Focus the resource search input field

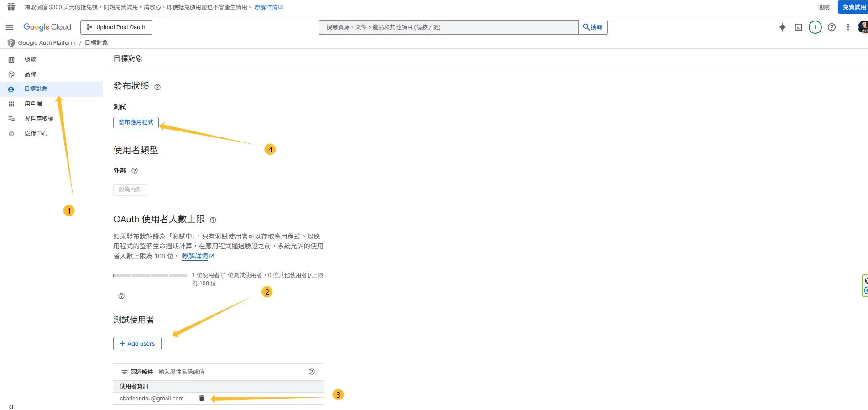448,27
